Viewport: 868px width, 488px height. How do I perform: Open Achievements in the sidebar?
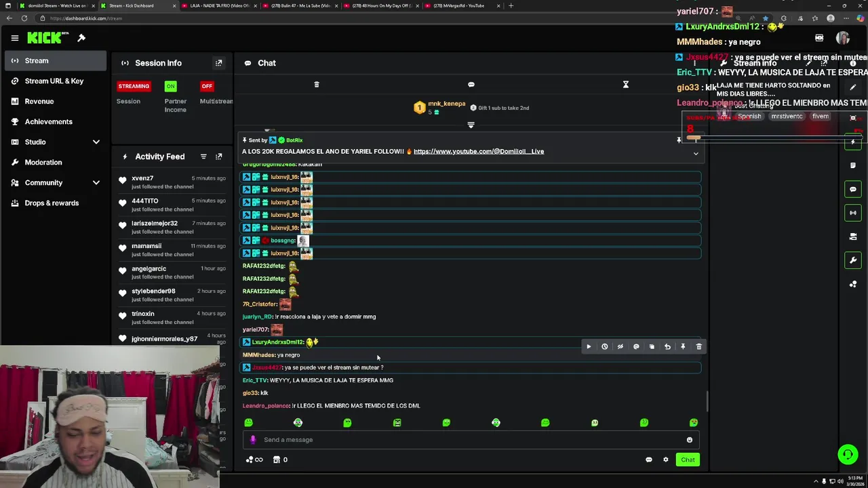56,121
